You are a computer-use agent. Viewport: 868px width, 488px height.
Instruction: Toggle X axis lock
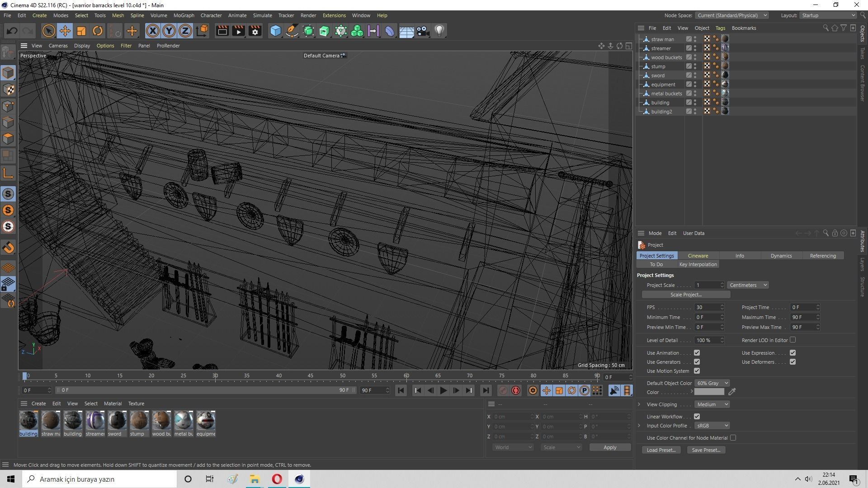(x=153, y=31)
